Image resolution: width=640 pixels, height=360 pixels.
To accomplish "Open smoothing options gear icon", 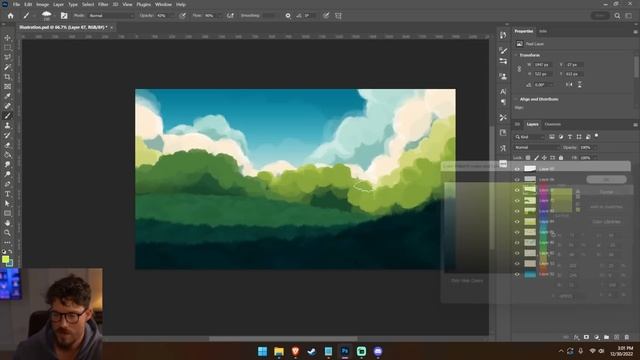I will tap(288, 16).
